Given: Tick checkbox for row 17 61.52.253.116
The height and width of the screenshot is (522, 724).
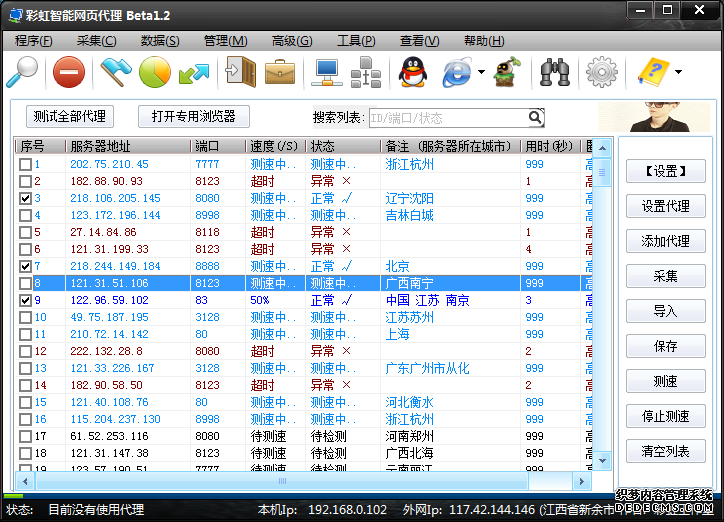Looking at the screenshot, I should [x=25, y=436].
